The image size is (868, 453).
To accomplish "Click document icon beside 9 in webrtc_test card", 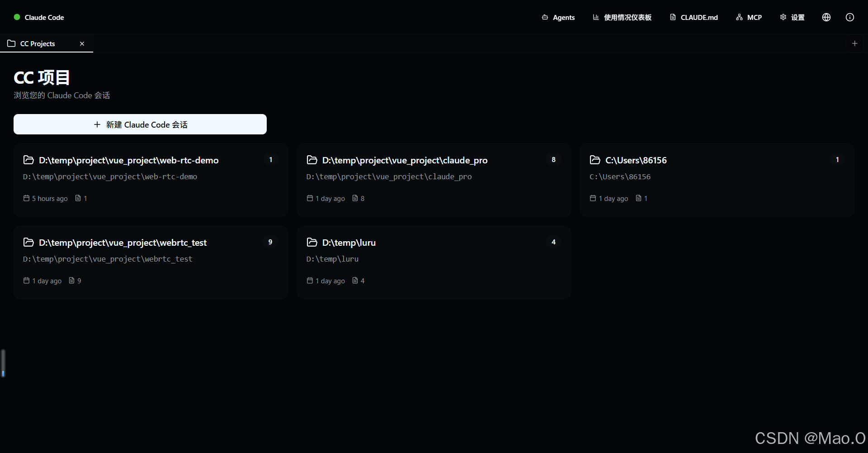I will point(71,281).
